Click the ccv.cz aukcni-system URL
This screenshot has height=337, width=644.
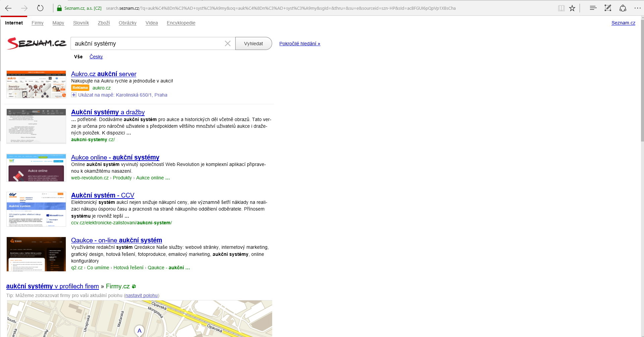pos(121,223)
